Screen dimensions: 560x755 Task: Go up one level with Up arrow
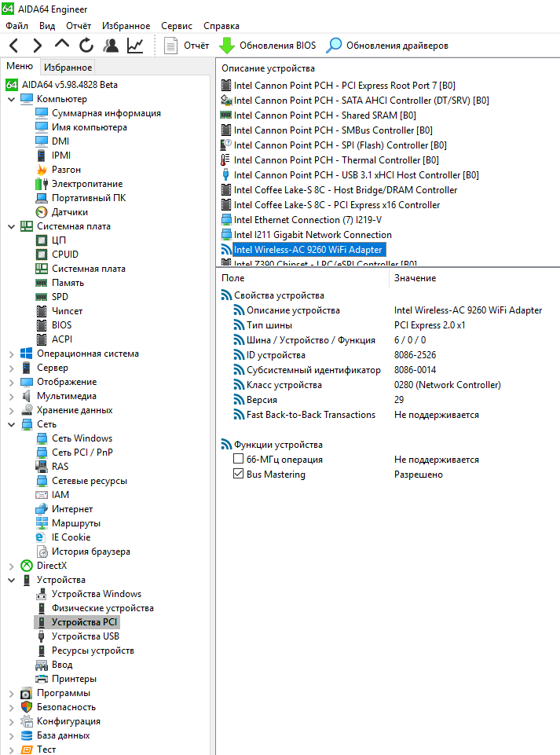coord(61,44)
